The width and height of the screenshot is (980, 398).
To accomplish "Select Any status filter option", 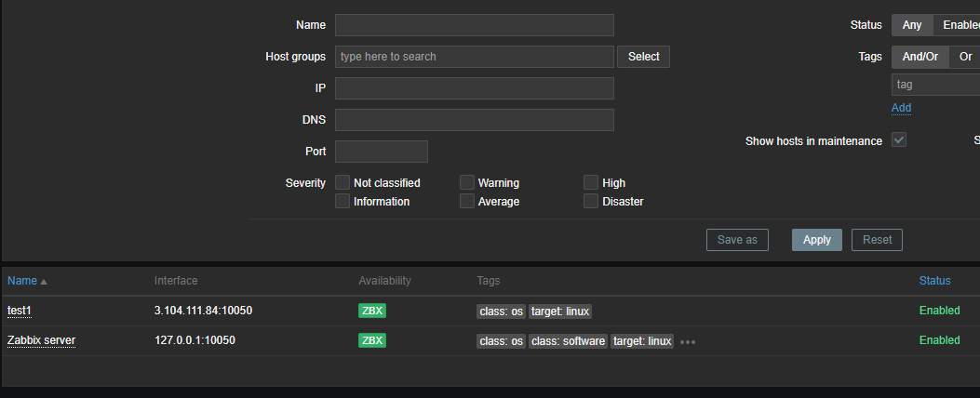I will [912, 25].
